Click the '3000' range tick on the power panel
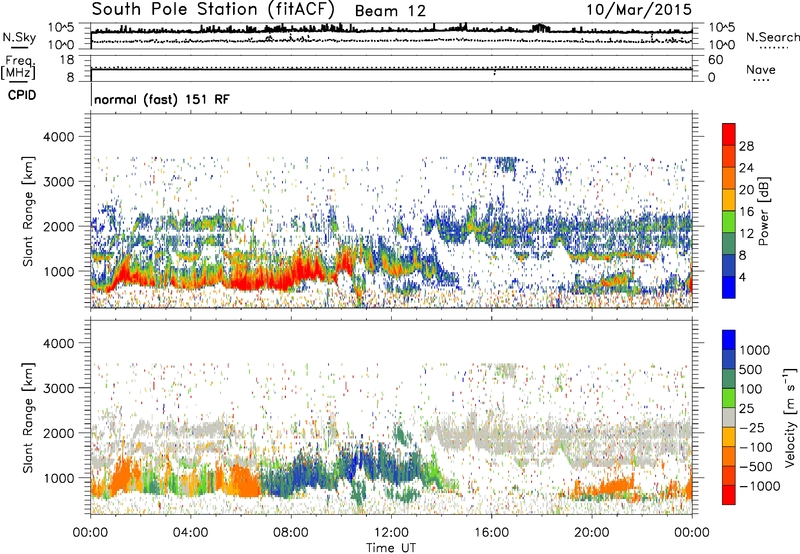Screen dimensions: 800x554 pos(58,182)
